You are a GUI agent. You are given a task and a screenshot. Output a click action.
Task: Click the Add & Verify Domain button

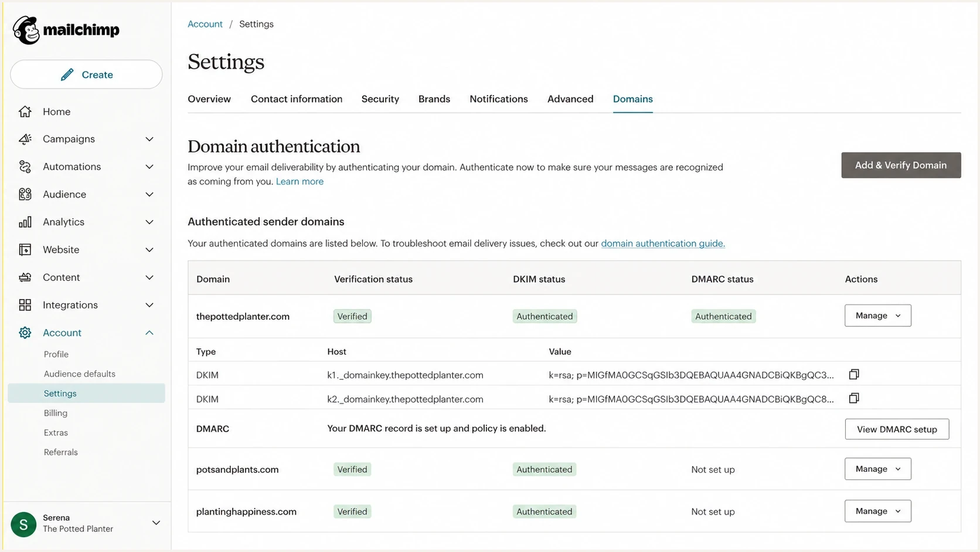901,165
